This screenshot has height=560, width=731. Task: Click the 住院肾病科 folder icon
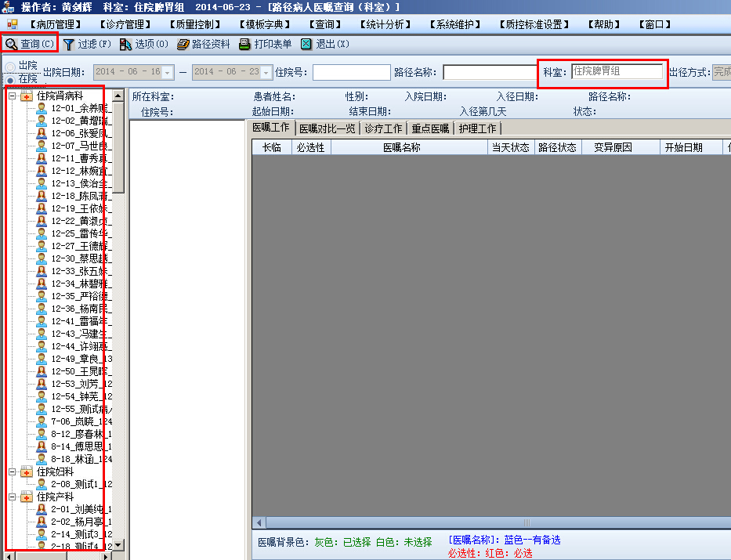click(27, 96)
